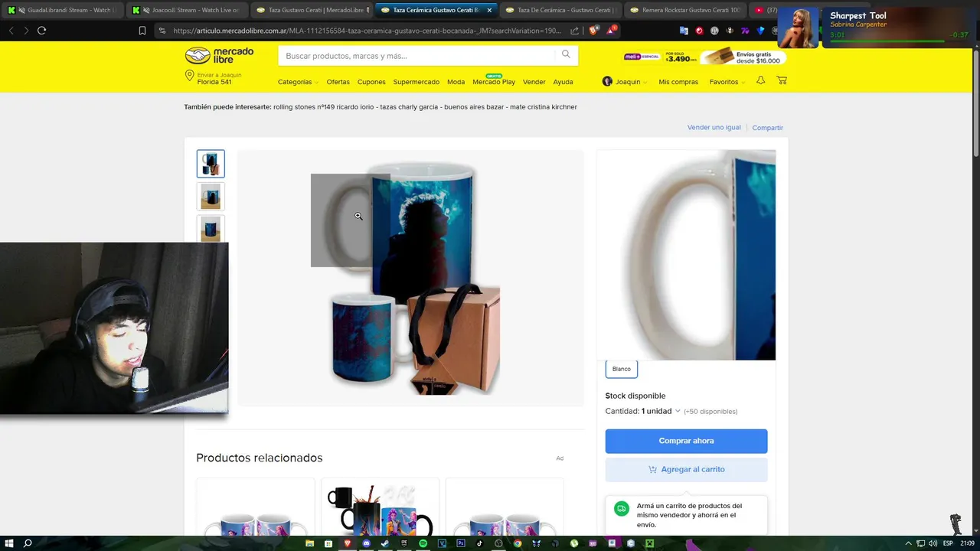Click Comprar ahora button
Screen dimensions: 980x551
[686, 441]
